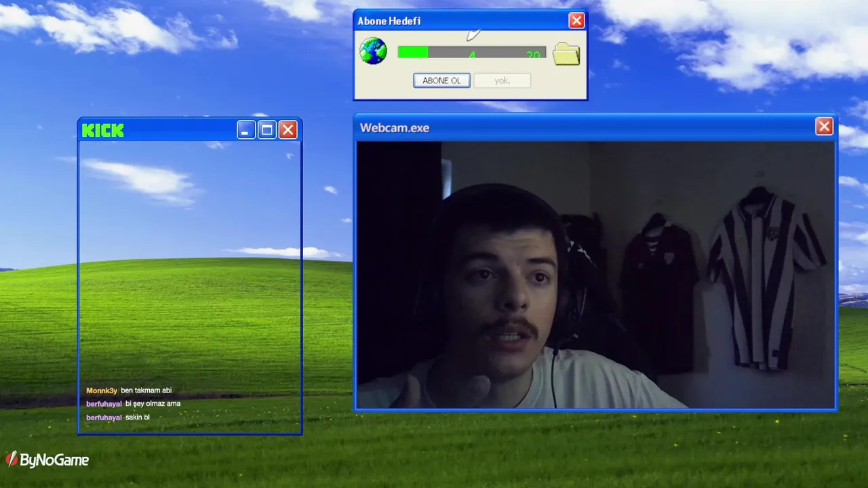This screenshot has width=868, height=488.
Task: Hit the ABONE OL button
Action: coord(441,81)
